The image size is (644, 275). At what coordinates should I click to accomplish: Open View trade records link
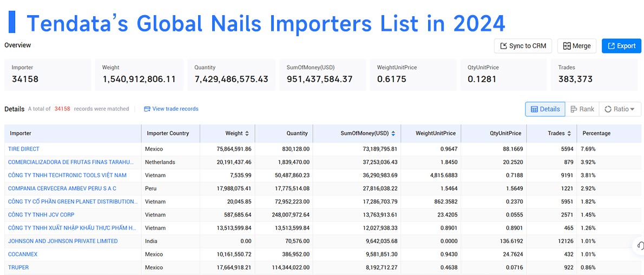[171, 109]
